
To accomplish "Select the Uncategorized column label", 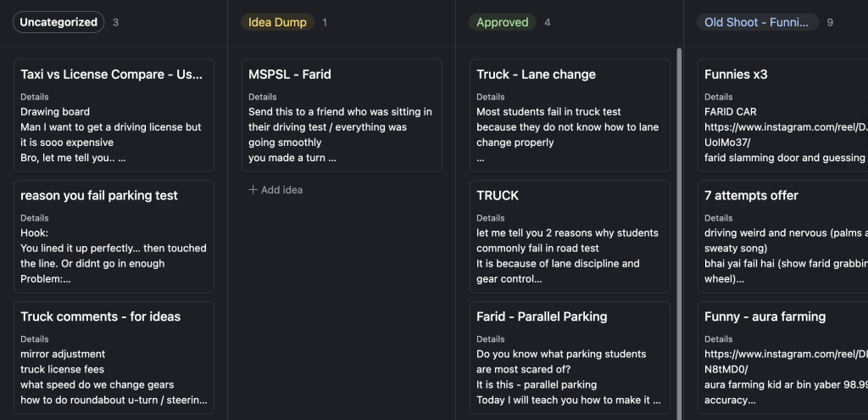I will pos(58,22).
